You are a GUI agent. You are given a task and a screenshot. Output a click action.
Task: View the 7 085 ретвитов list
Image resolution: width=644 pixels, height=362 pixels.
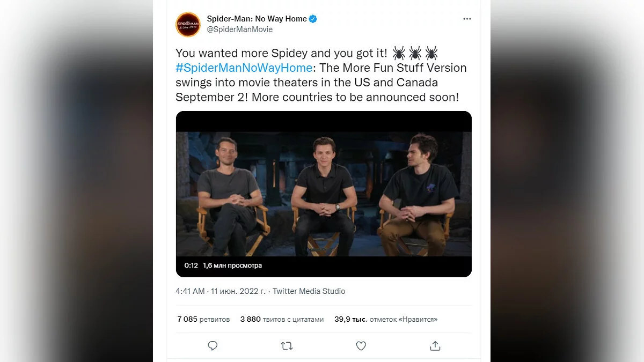pos(203,319)
